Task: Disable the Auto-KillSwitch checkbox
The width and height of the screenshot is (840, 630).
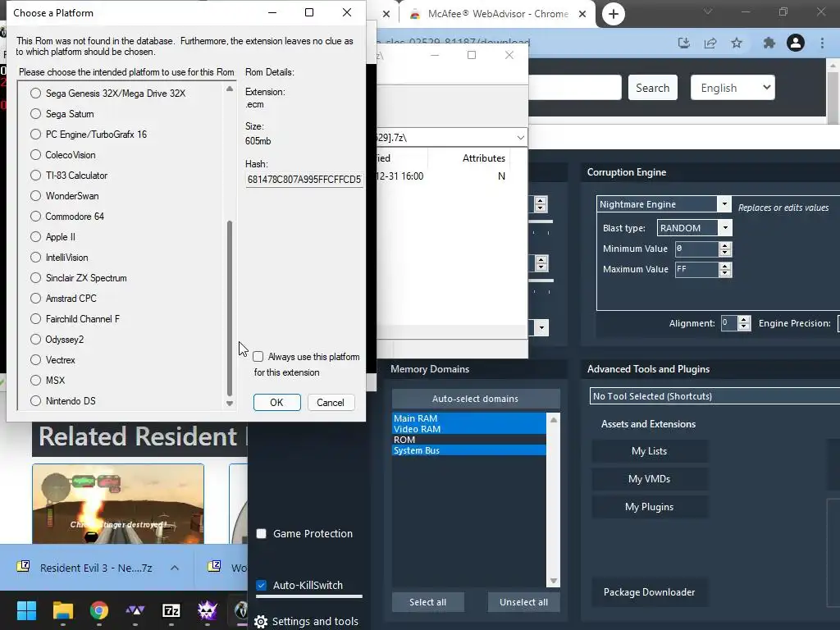Action: tap(262, 585)
